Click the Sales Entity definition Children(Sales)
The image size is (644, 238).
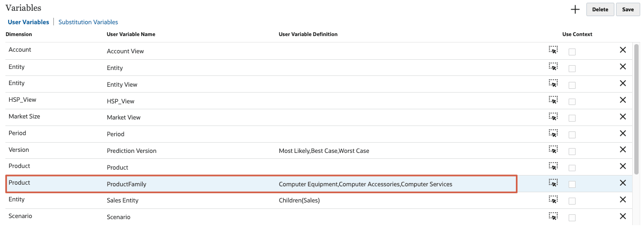[x=300, y=200]
